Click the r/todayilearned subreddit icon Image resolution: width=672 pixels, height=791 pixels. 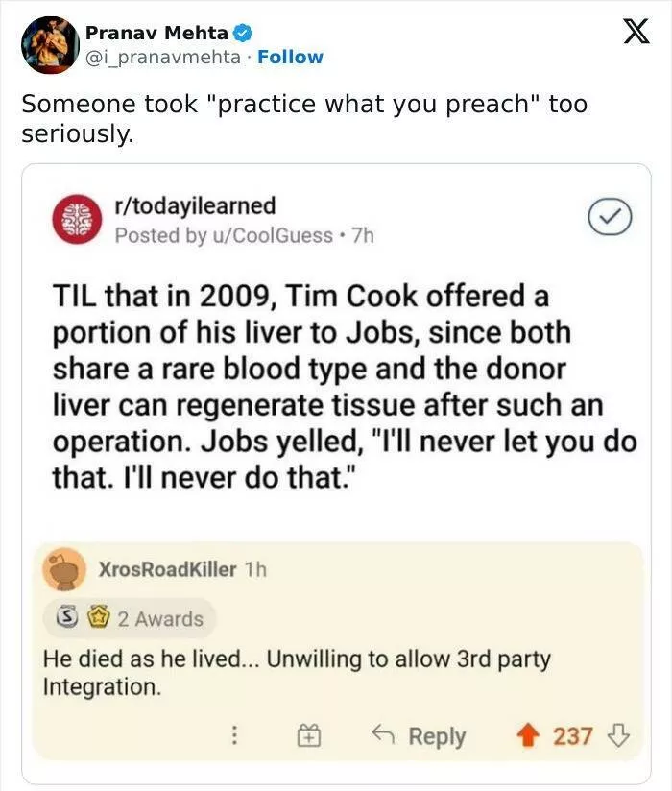77,220
